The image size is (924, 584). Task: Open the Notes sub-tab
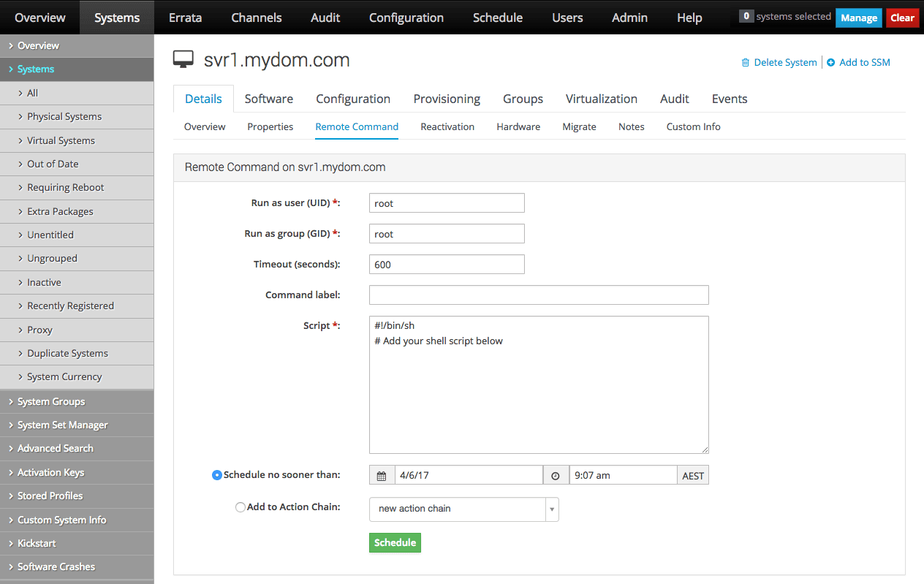[632, 126]
